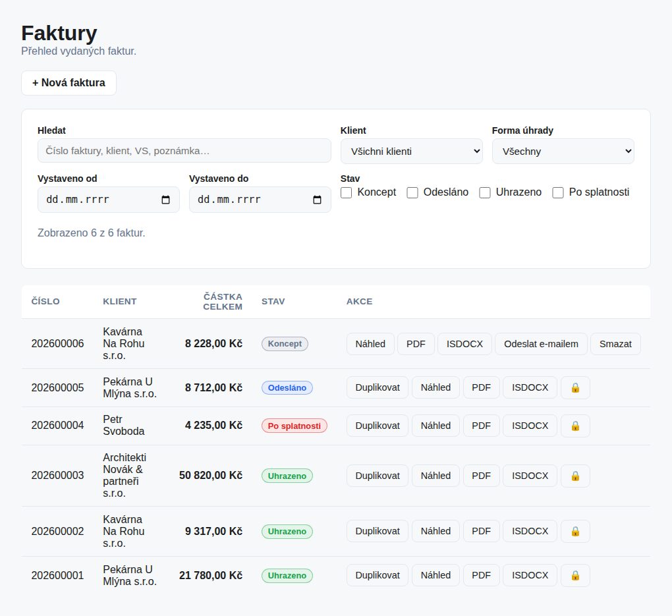Open calendar picker in Vystaveno do field
This screenshot has height=616, width=672.
317,200
